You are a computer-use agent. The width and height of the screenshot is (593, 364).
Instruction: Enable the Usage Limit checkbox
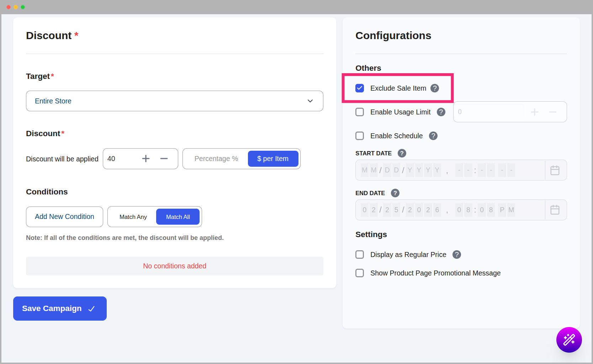360,112
